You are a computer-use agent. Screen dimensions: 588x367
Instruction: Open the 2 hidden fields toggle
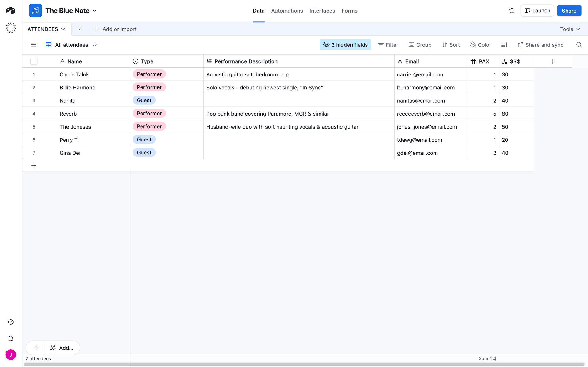tap(345, 45)
